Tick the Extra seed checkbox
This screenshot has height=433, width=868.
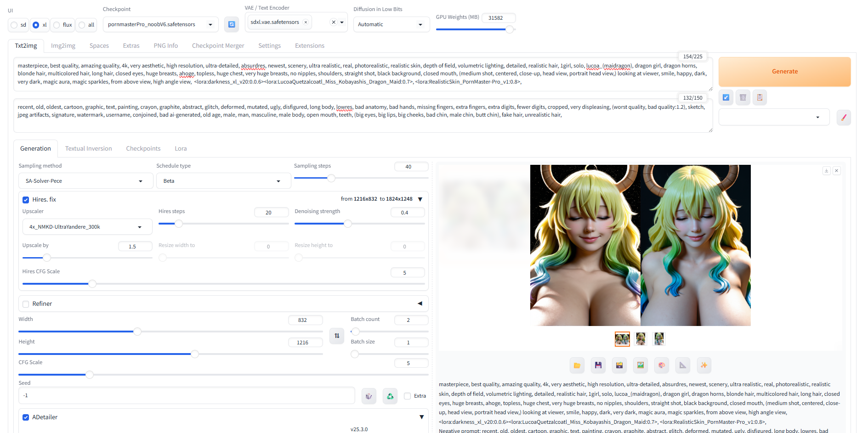click(407, 396)
